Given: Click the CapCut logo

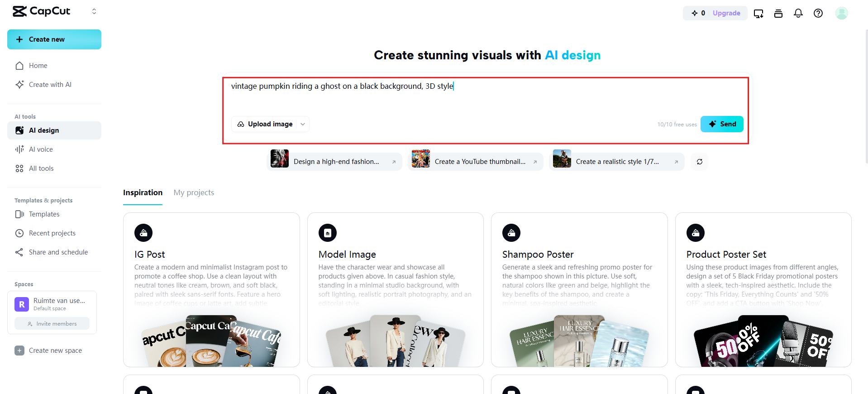Looking at the screenshot, I should [x=42, y=11].
